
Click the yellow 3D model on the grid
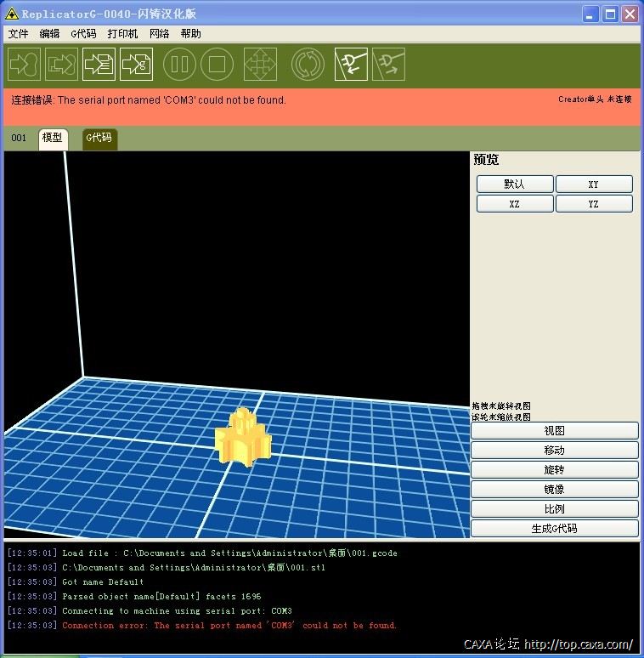point(242,438)
